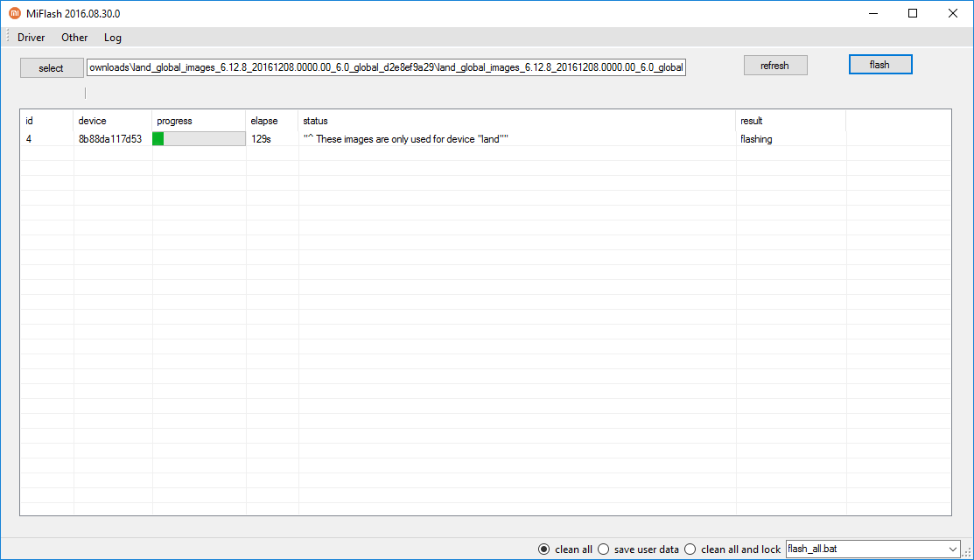
Task: Click the select folder button
Action: (x=52, y=67)
